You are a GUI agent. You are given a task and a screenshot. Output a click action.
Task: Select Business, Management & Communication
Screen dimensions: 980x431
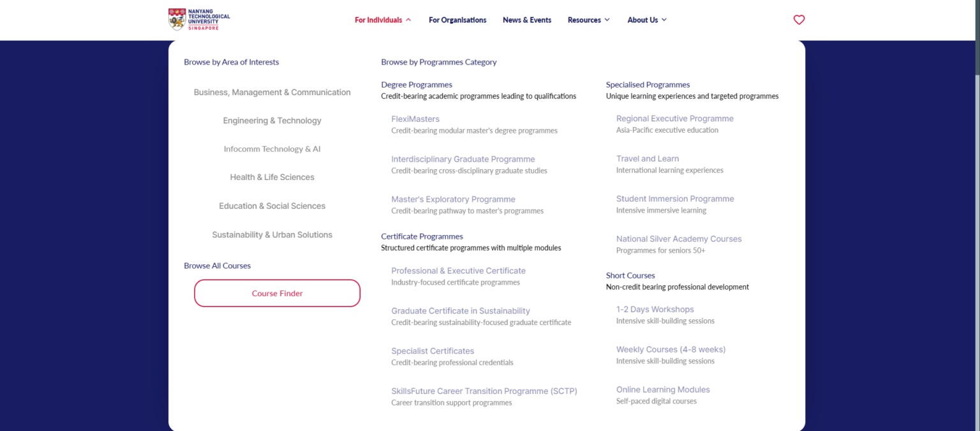pos(272,92)
